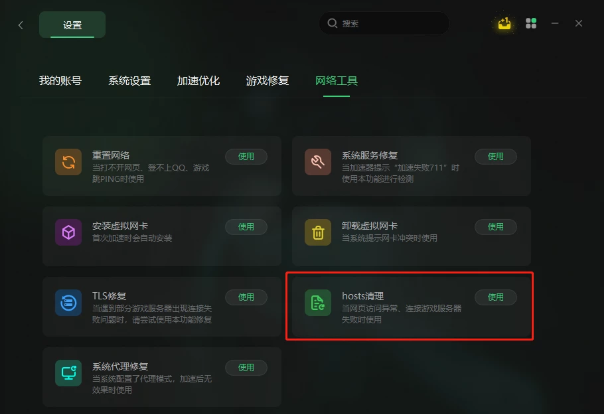Open the yellow gift box icon
The width and height of the screenshot is (604, 414).
504,23
